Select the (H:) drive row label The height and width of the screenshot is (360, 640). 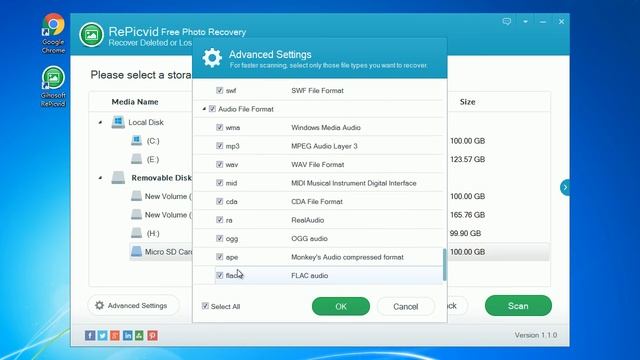tap(153, 233)
